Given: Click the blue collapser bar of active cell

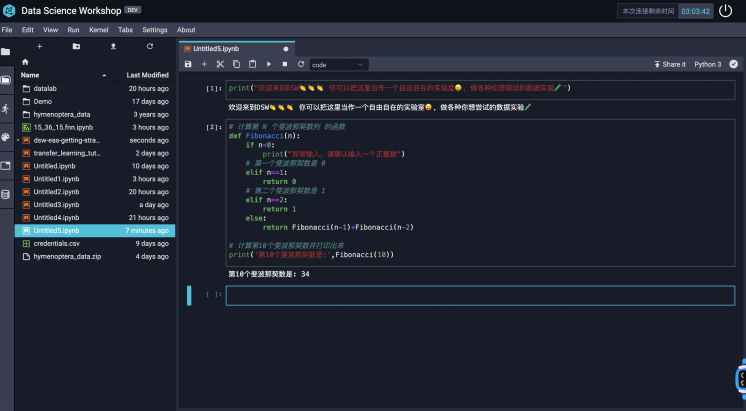Looking at the screenshot, I should pos(189,295).
